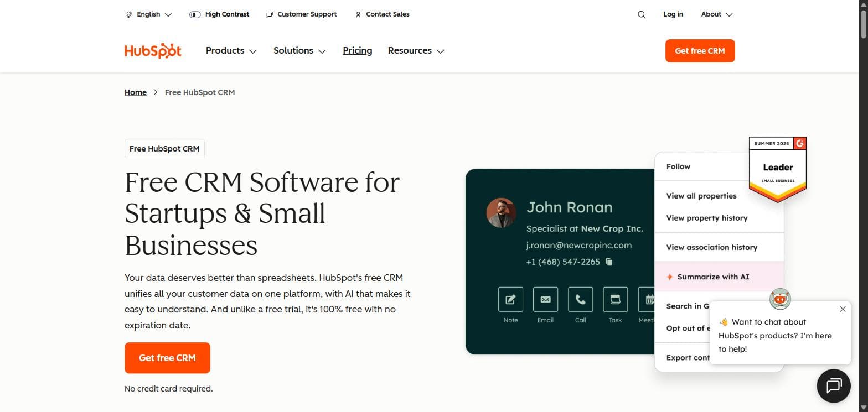Viewport: 868px width, 412px height.
Task: Click the Note icon on John Ronan card
Action: (x=510, y=299)
